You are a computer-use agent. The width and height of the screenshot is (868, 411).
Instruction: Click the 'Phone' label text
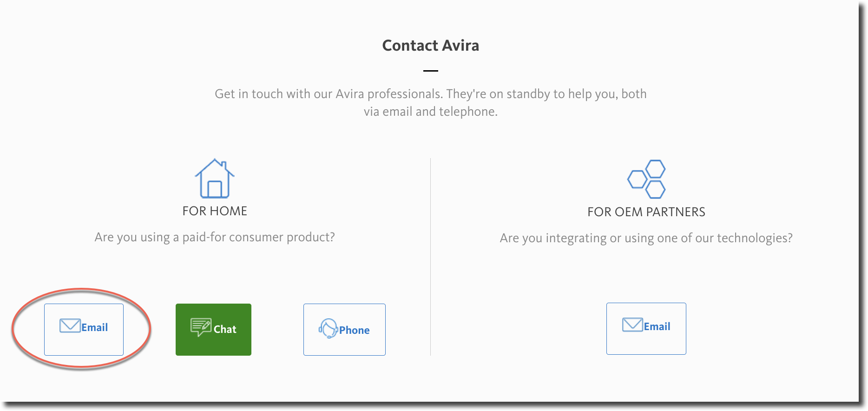(x=355, y=330)
